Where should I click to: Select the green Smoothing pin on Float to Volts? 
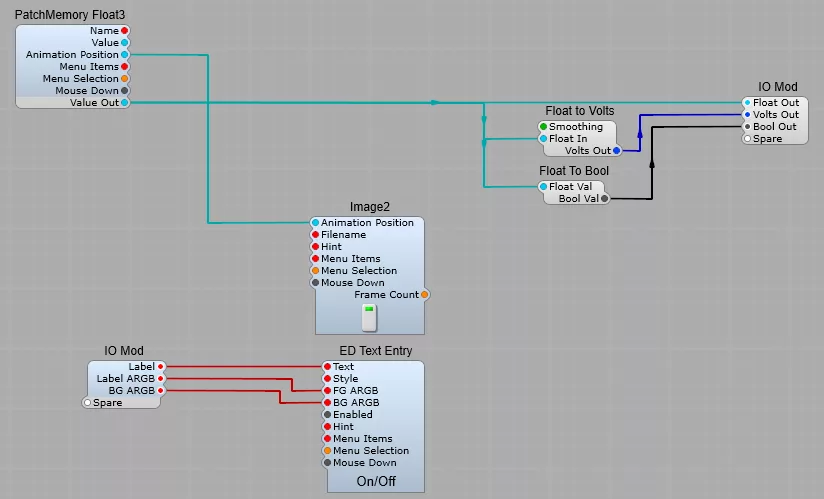tap(544, 127)
